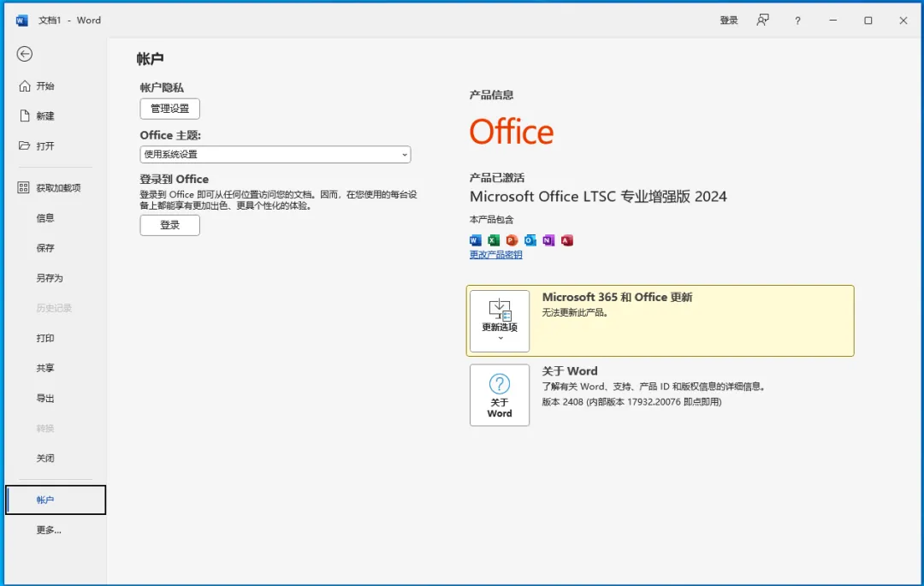Click the OneNote app icon under 本产品包含
The height and width of the screenshot is (586, 924).
[x=548, y=240]
